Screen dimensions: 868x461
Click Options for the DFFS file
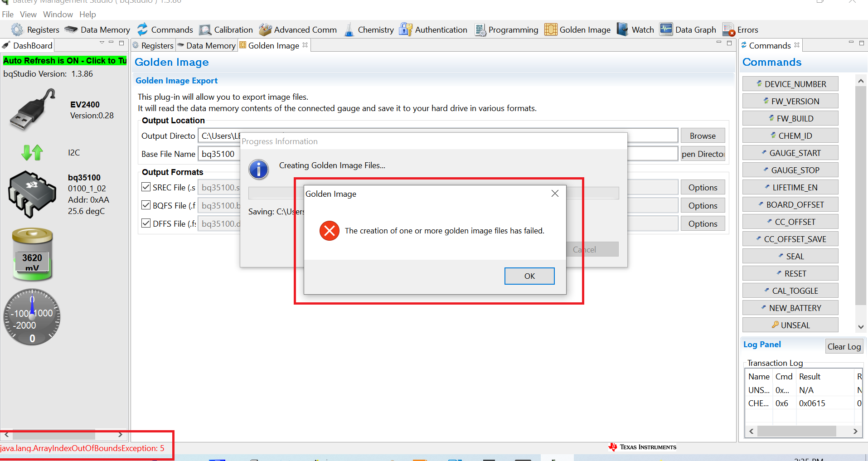coord(703,223)
